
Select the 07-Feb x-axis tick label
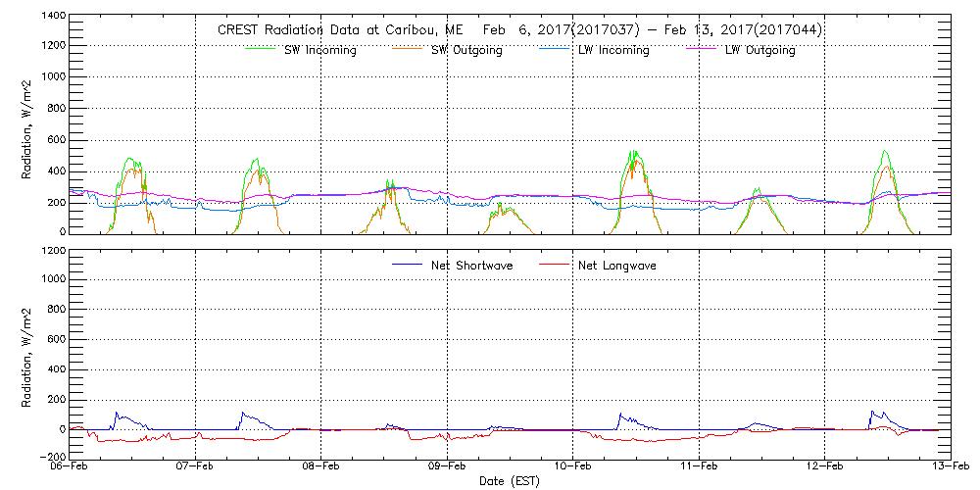(195, 466)
